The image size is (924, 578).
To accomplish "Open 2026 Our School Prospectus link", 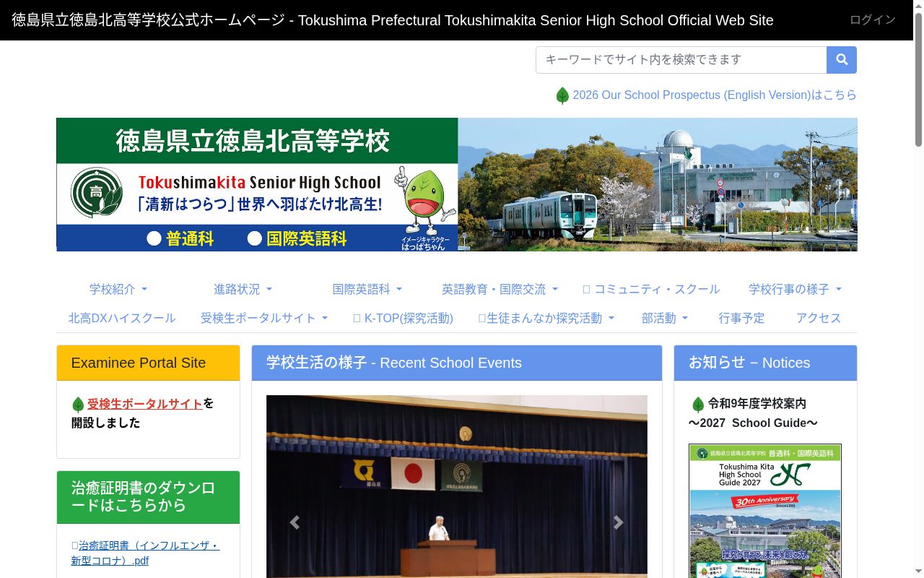I will tap(715, 95).
